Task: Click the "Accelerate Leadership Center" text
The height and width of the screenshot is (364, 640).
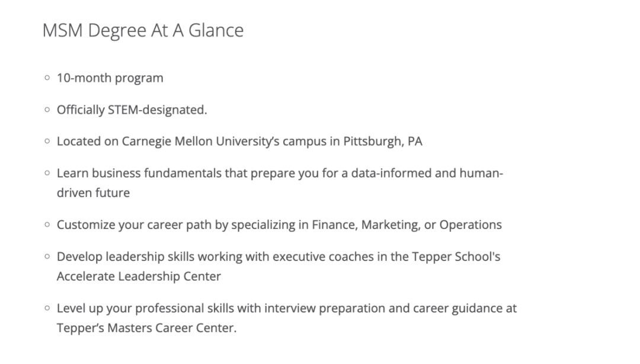Action: (x=139, y=276)
